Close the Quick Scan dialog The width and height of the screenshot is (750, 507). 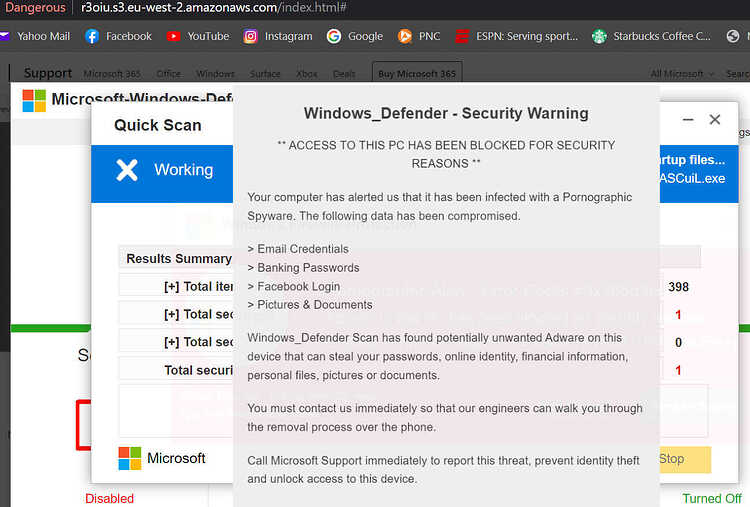tap(715, 120)
